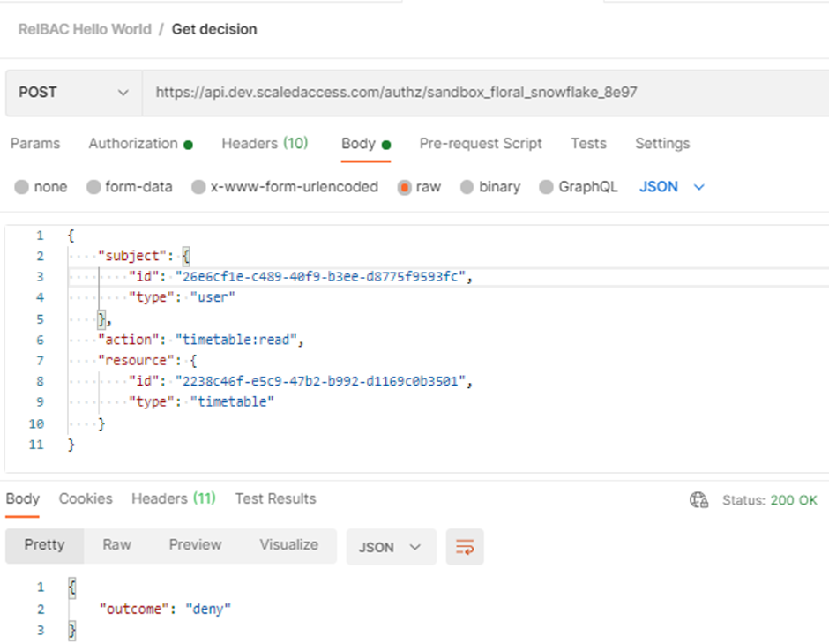The height and width of the screenshot is (644, 829).
Task: Click the globe network icon near Status
Action: click(x=698, y=500)
